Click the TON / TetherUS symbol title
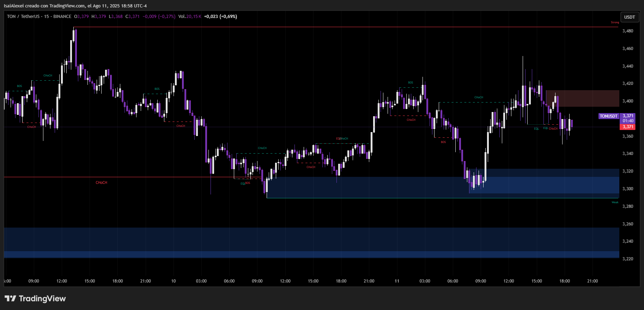The width and height of the screenshot is (644, 310). click(x=23, y=17)
